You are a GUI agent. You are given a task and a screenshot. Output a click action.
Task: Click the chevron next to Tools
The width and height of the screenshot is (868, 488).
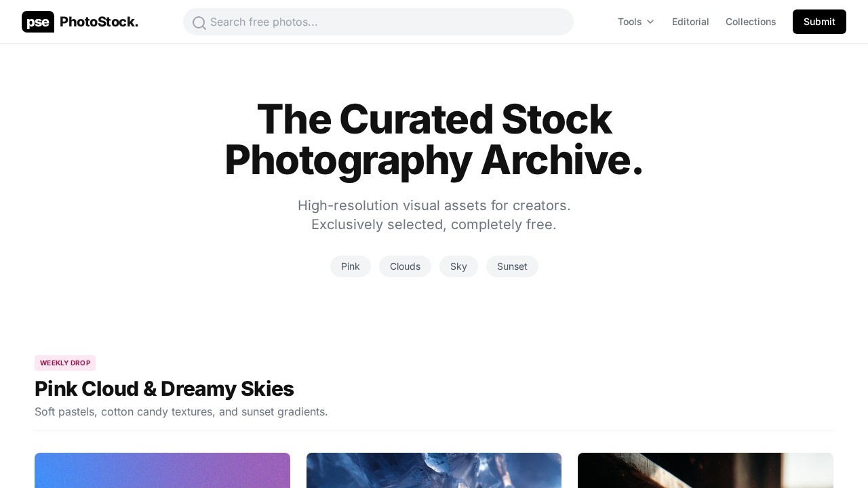650,22
